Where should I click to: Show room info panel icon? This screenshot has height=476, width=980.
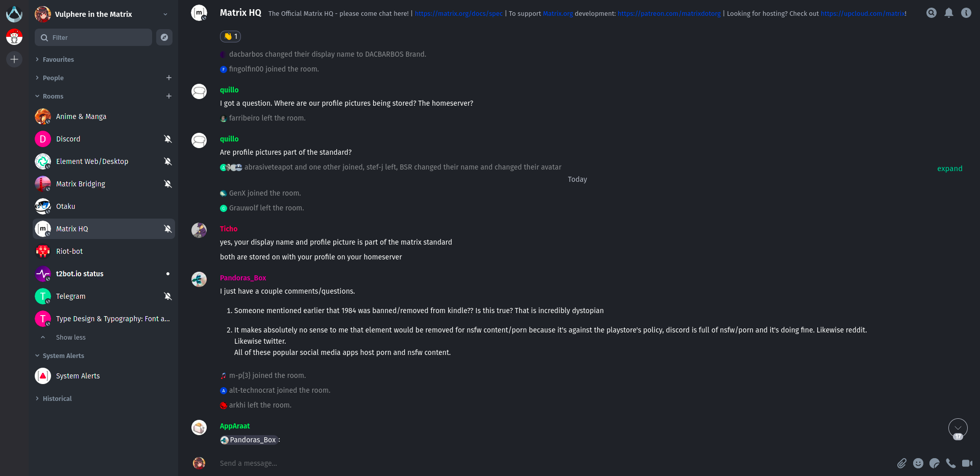[966, 13]
